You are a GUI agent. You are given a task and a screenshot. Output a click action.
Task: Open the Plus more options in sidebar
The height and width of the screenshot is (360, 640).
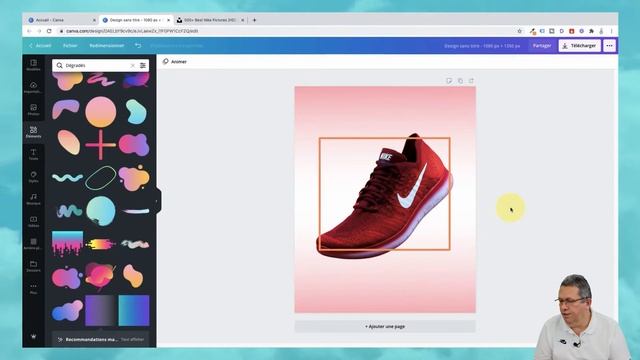(33, 288)
